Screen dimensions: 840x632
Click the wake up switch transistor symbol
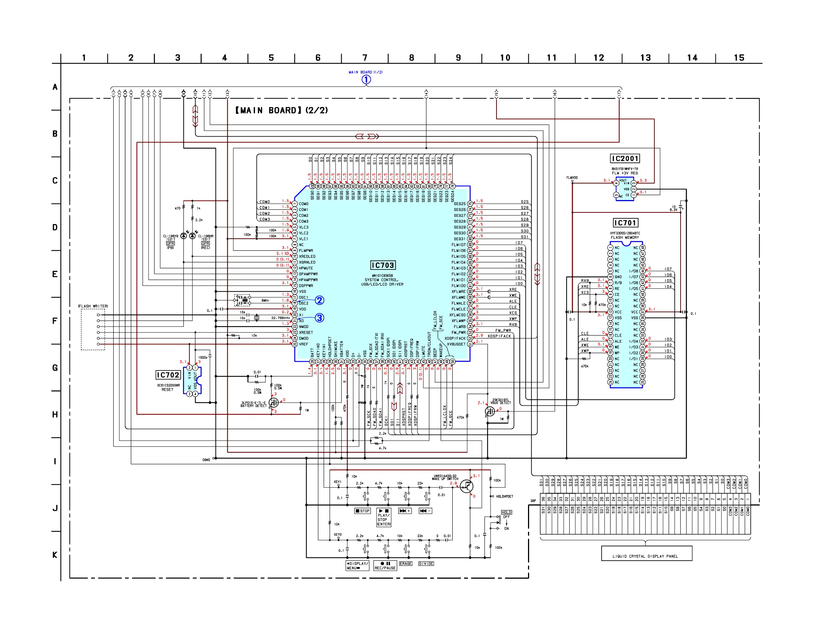click(x=466, y=486)
